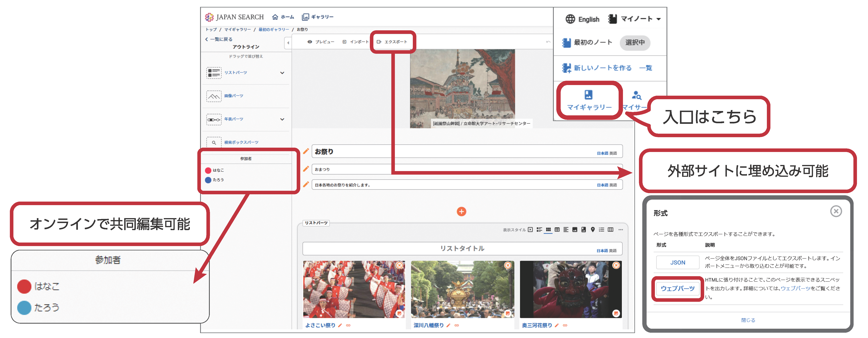The height and width of the screenshot is (338, 868).
Task: Click 閉じる to close the dialog
Action: pos(748,320)
